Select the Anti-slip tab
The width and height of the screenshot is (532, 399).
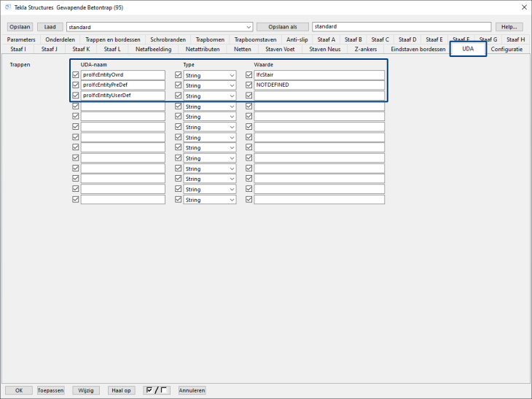[297, 39]
